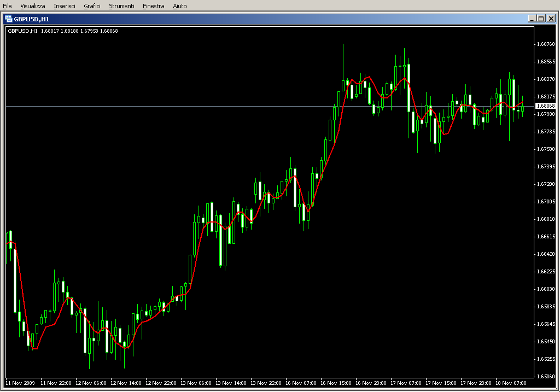This screenshot has height=392, width=560.
Task: Click the 12 Nov 14:00 time axis label
Action: pyautogui.click(x=126, y=383)
